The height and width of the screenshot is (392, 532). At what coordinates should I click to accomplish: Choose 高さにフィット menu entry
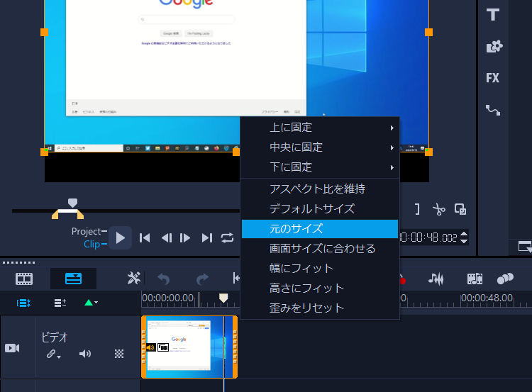(320, 289)
